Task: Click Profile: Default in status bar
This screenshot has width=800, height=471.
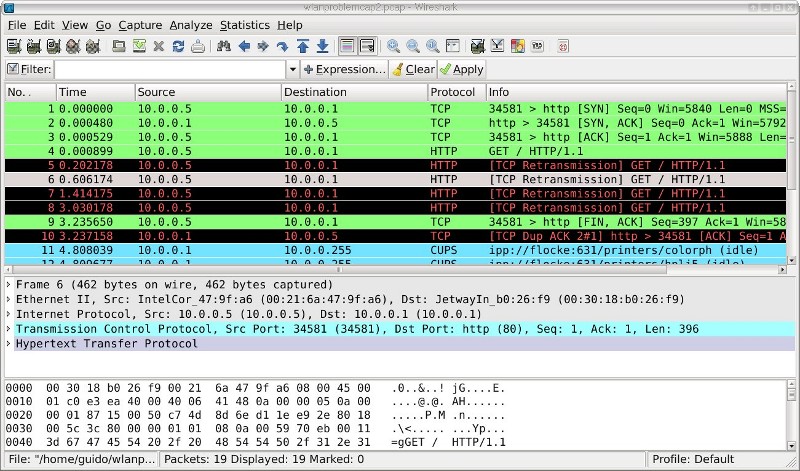Action: click(693, 459)
